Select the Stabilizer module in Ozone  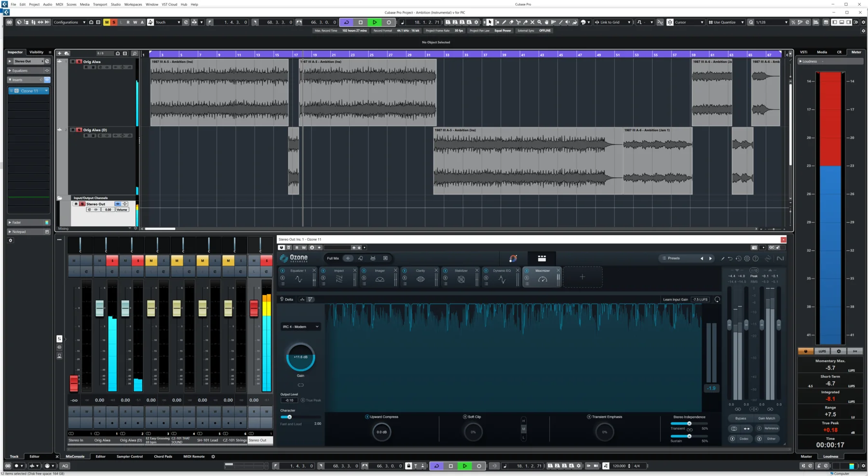coord(461,271)
